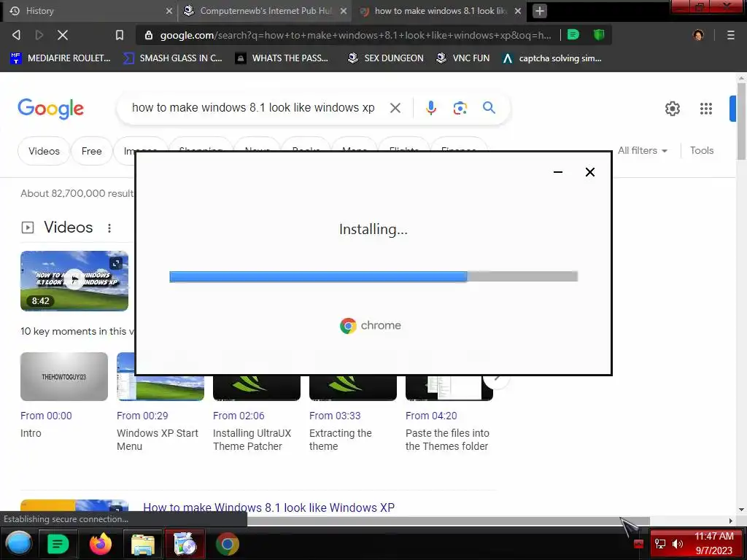Open the Start orb on taskbar
Viewport: 747px width, 560px height.
pos(19,544)
